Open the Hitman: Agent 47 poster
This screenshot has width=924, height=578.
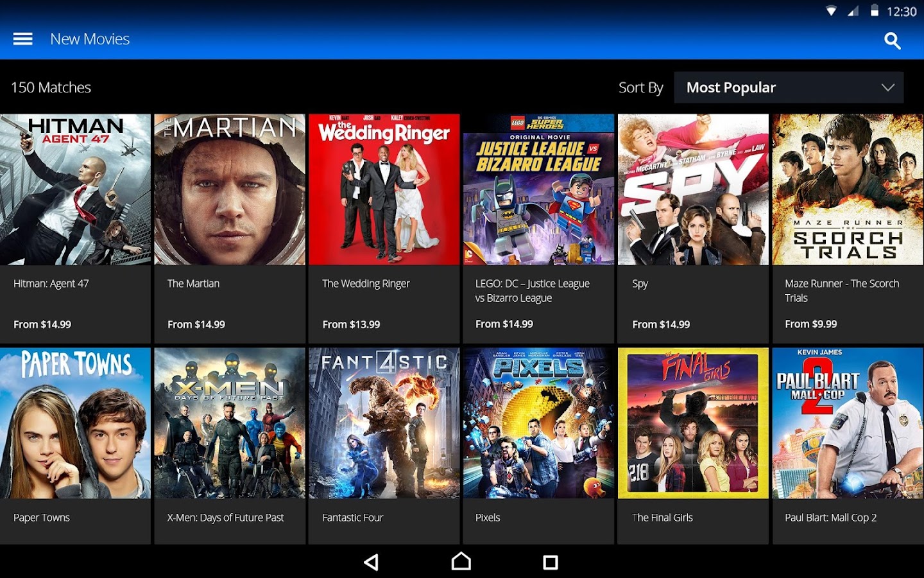click(75, 189)
